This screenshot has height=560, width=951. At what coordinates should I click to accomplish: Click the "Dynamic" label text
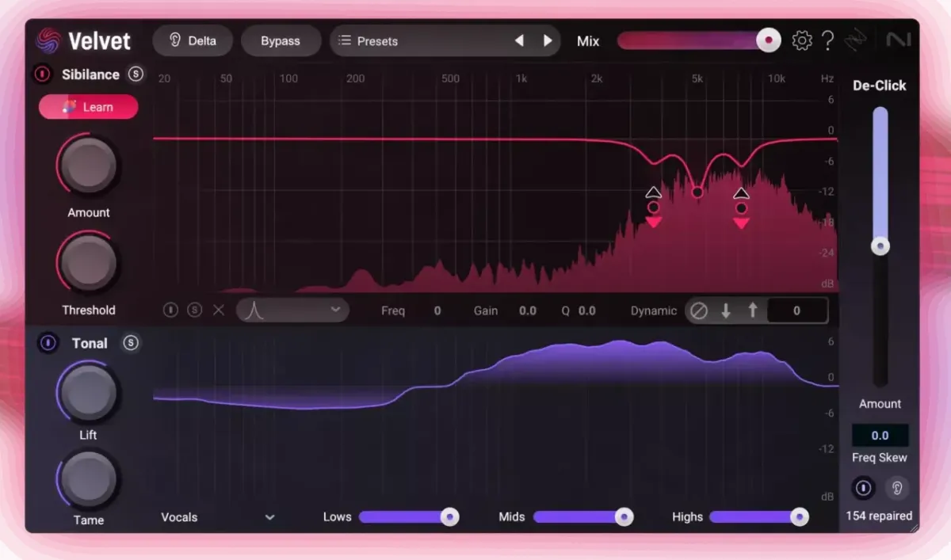click(654, 310)
